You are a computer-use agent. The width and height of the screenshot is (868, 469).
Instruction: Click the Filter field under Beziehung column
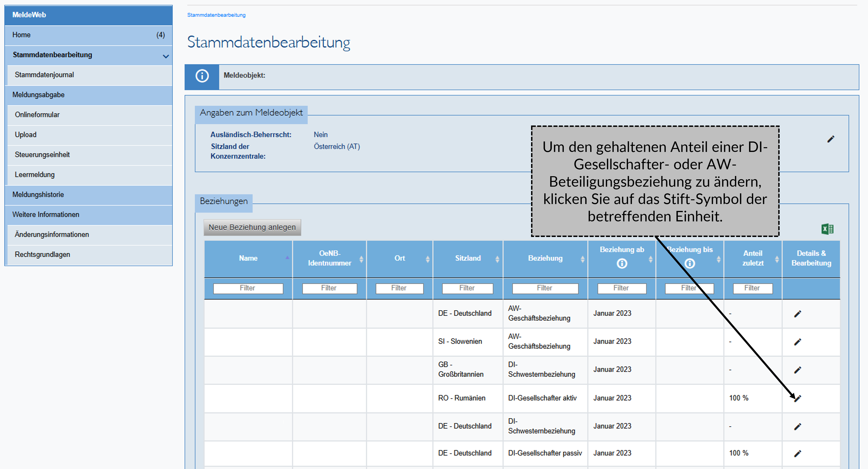pyautogui.click(x=545, y=288)
